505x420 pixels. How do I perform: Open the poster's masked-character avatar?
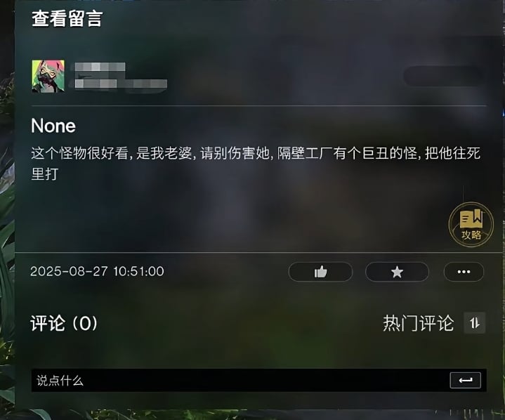pyautogui.click(x=48, y=76)
